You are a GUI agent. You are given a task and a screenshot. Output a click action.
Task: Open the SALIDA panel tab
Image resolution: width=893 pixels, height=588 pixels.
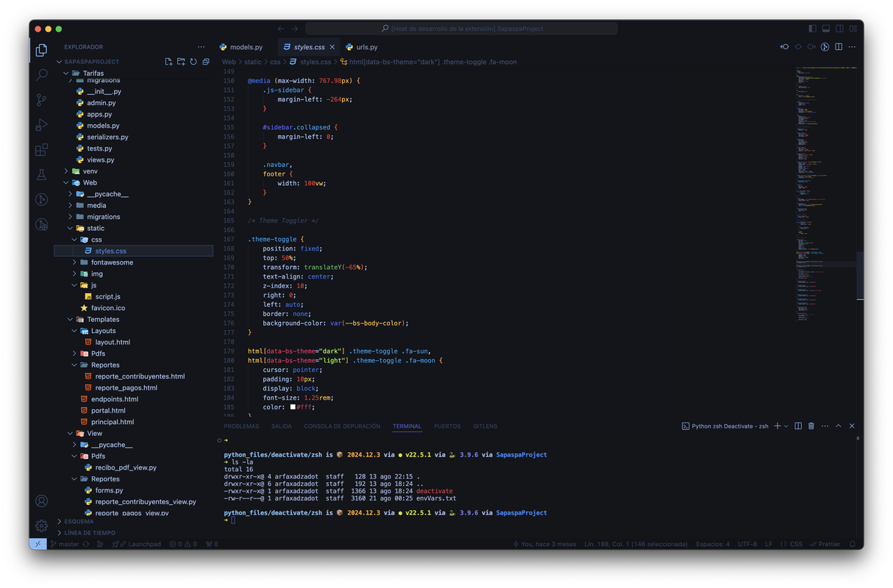[x=282, y=426]
